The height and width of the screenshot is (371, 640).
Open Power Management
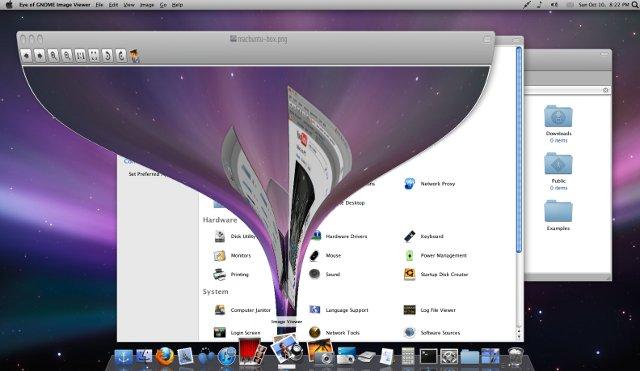[x=435, y=255]
